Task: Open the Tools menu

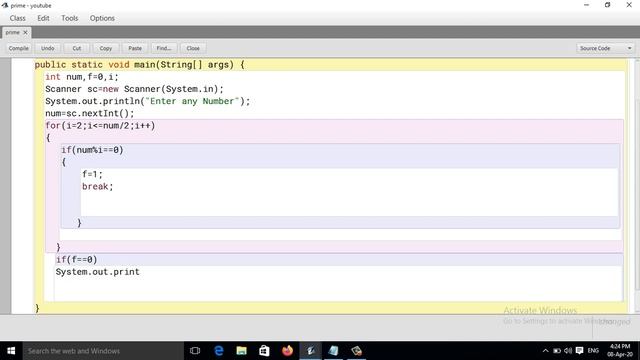Action: 69,18
